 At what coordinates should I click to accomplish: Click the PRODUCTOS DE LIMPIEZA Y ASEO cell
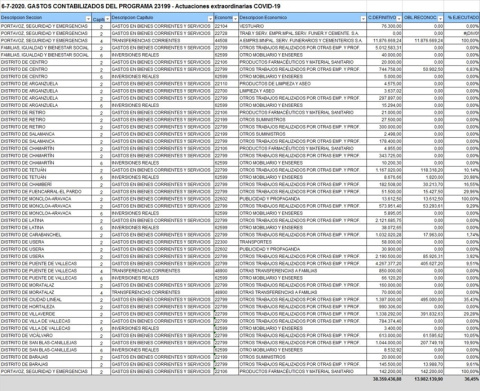[x=303, y=84]
